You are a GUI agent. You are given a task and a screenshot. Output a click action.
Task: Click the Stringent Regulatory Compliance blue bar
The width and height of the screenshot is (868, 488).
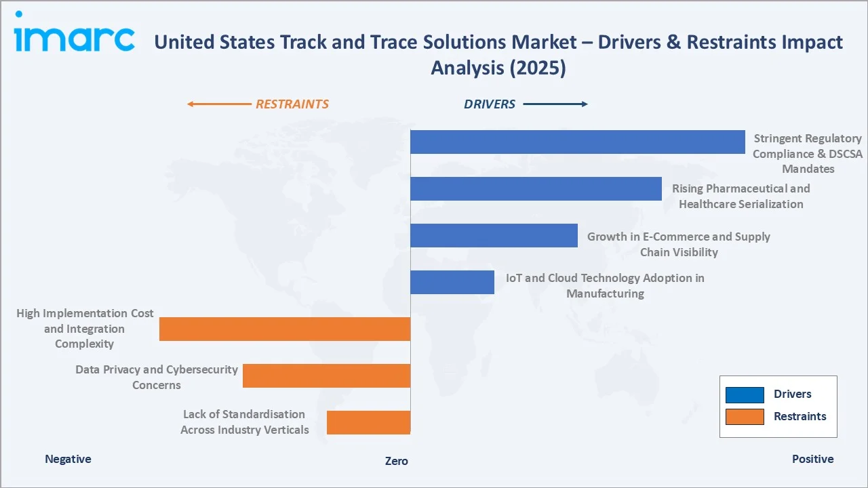[578, 142]
